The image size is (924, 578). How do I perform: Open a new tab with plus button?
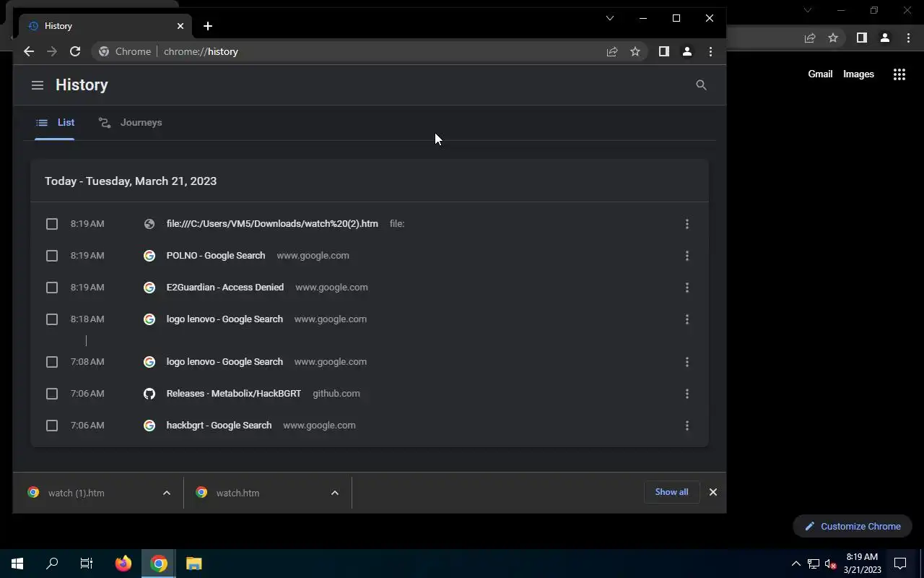(208, 26)
